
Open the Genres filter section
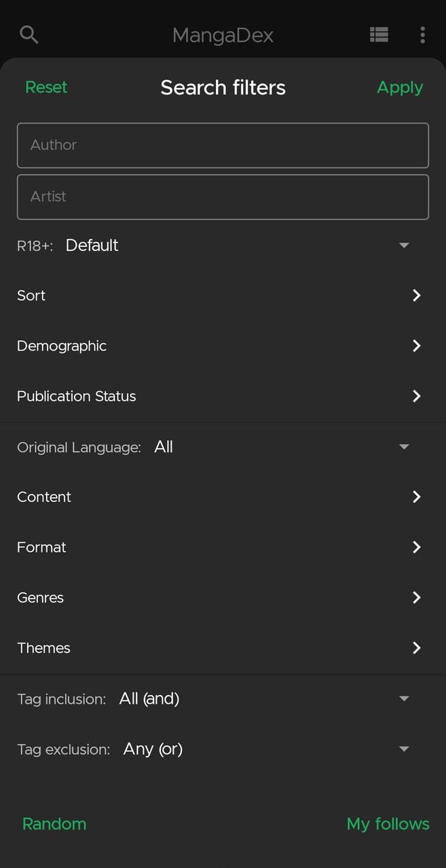tap(223, 597)
